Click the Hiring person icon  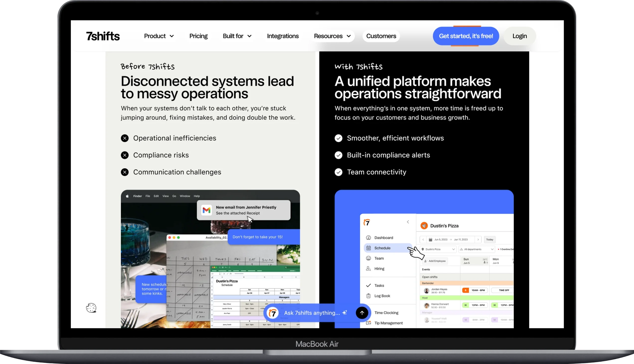[x=368, y=268]
